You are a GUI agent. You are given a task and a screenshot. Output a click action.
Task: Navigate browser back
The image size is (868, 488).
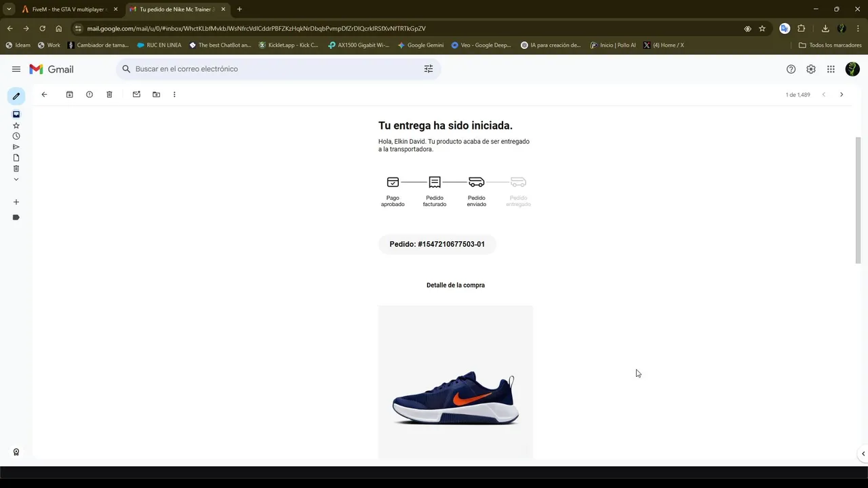pos(9,28)
